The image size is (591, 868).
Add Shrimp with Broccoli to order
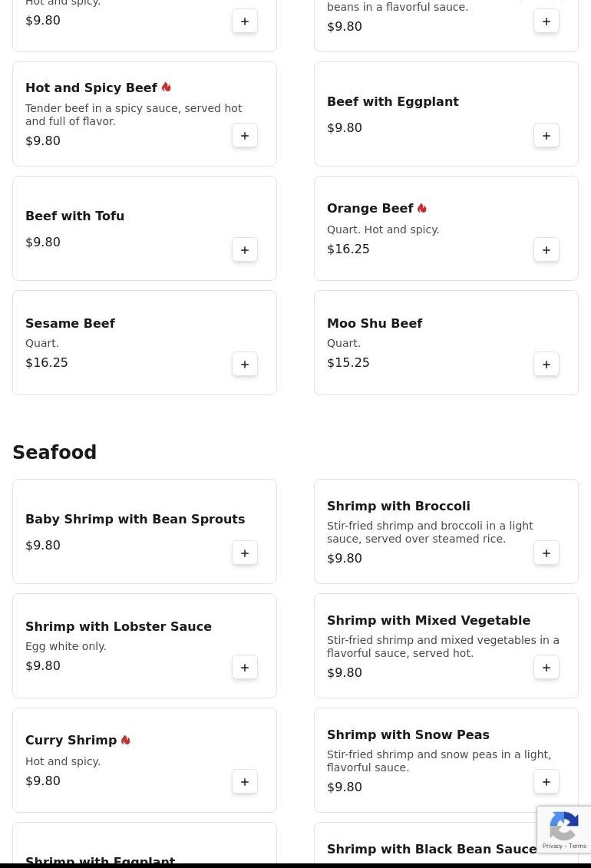(x=546, y=553)
